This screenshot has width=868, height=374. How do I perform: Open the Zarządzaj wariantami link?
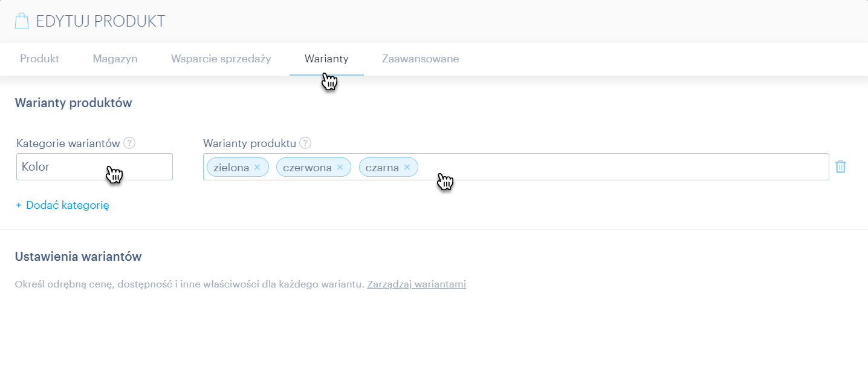coord(416,284)
